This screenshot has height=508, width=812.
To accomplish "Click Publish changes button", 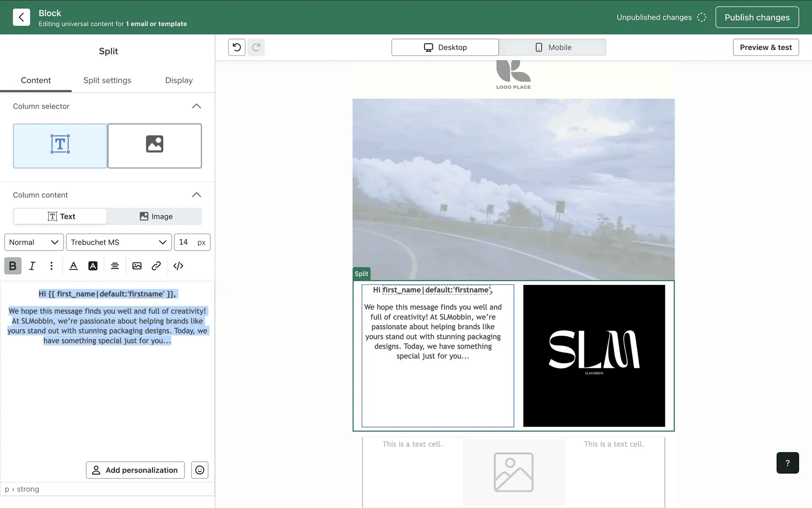I will pyautogui.click(x=757, y=17).
